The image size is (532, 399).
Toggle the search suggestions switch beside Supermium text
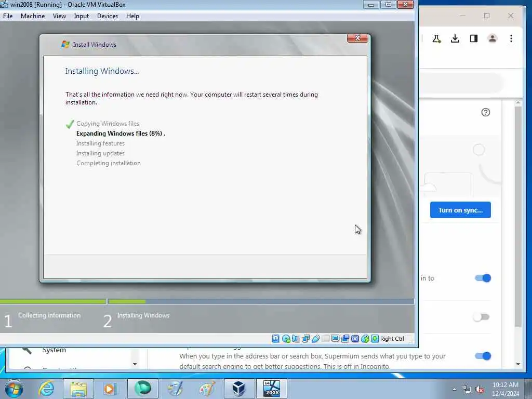click(x=483, y=356)
